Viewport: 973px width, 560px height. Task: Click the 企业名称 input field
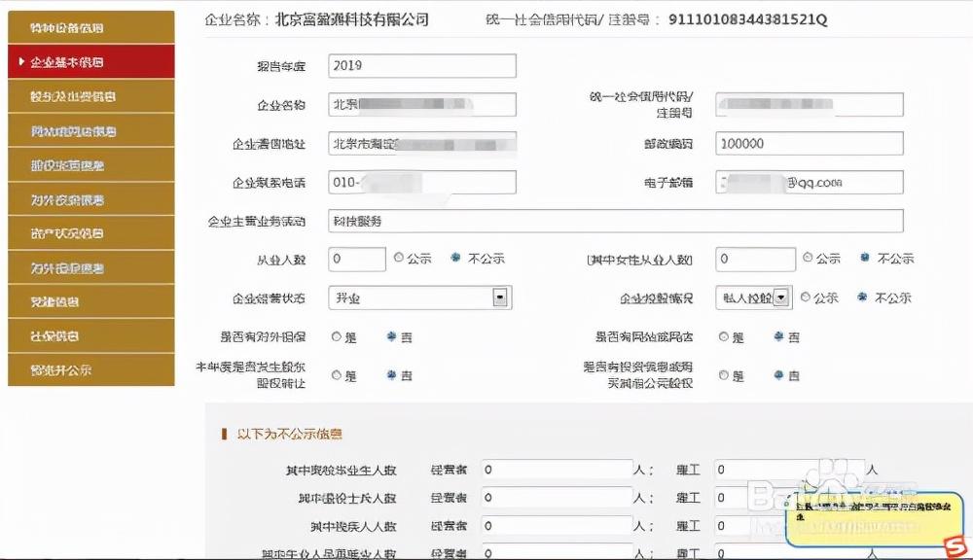(422, 104)
